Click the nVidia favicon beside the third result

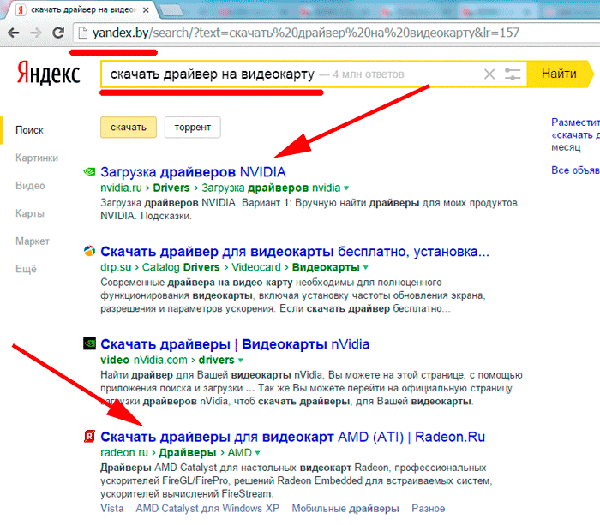point(90,343)
